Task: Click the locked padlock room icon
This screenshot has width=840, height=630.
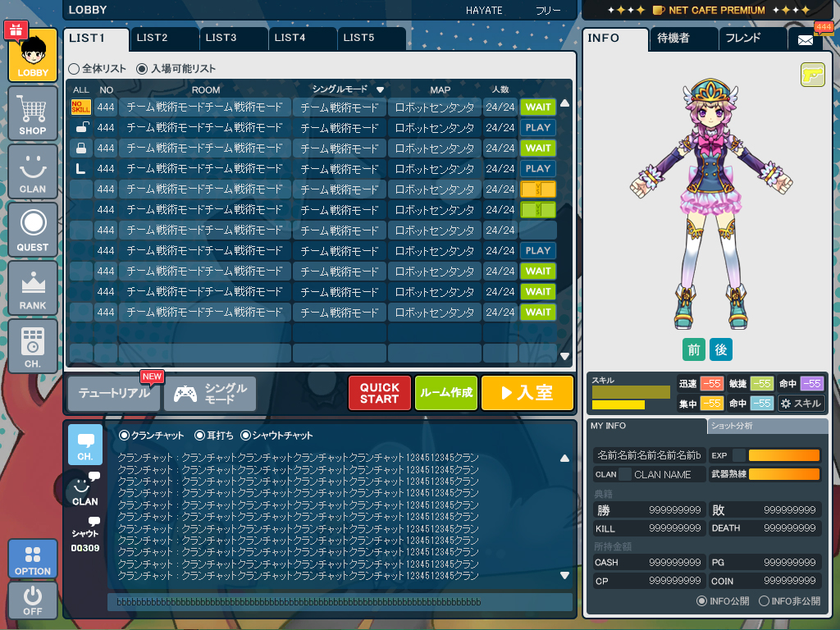Action: (x=81, y=148)
